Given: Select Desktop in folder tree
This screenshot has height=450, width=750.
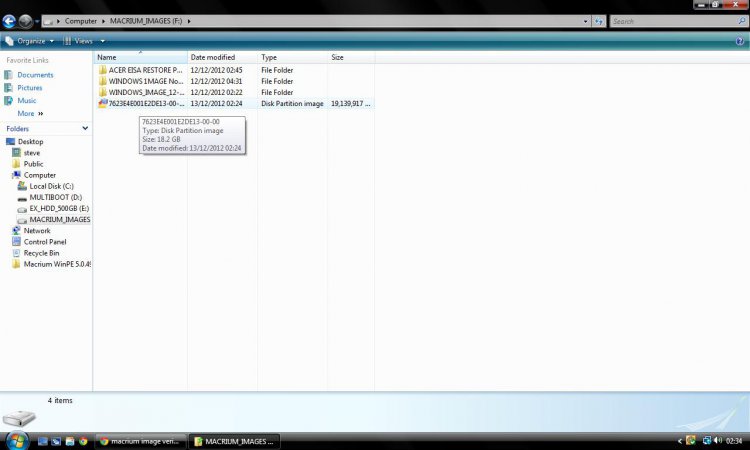Looking at the screenshot, I should pos(31,142).
